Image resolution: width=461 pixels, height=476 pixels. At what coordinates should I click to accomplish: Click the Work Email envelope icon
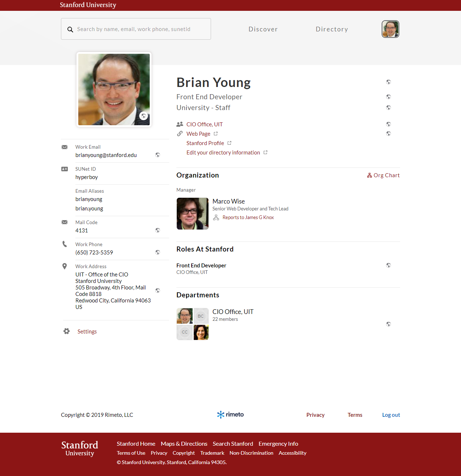(x=65, y=147)
